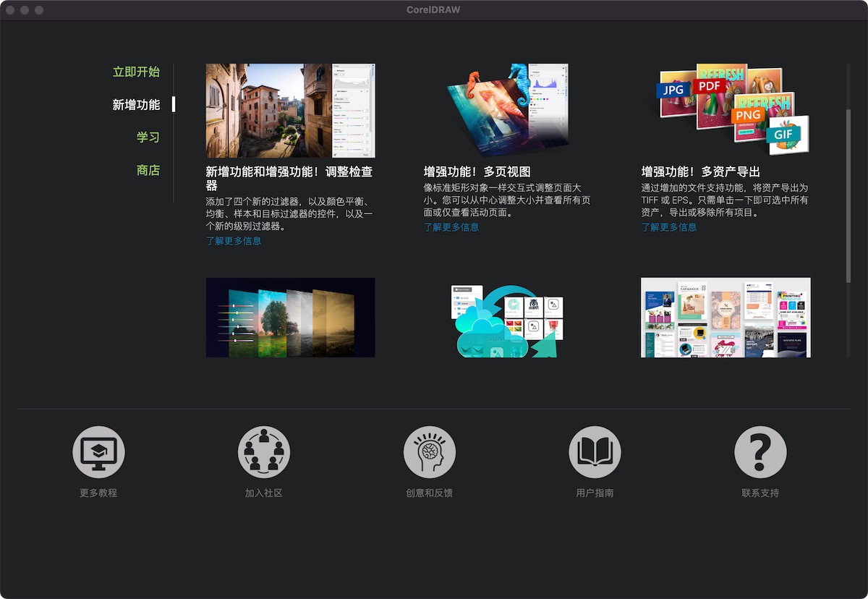The image size is (868, 599).
Task: Click the 多页视图 description paragraph
Action: click(507, 200)
